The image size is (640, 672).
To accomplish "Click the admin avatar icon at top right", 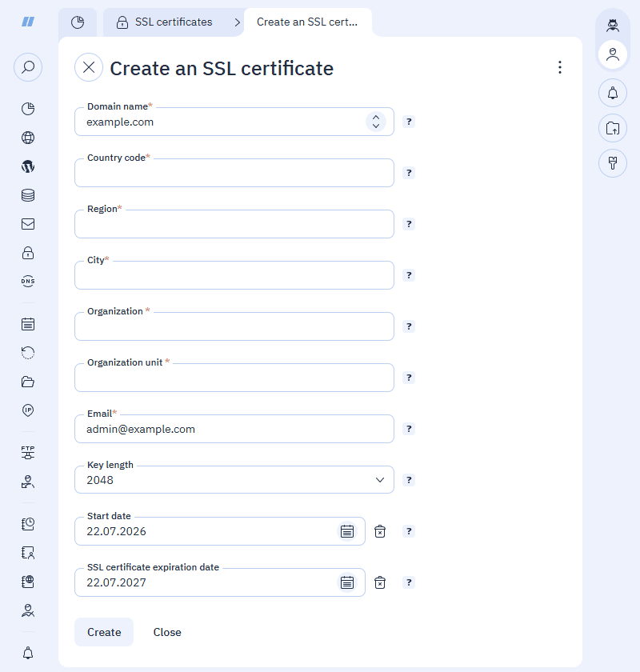I will point(613,26).
